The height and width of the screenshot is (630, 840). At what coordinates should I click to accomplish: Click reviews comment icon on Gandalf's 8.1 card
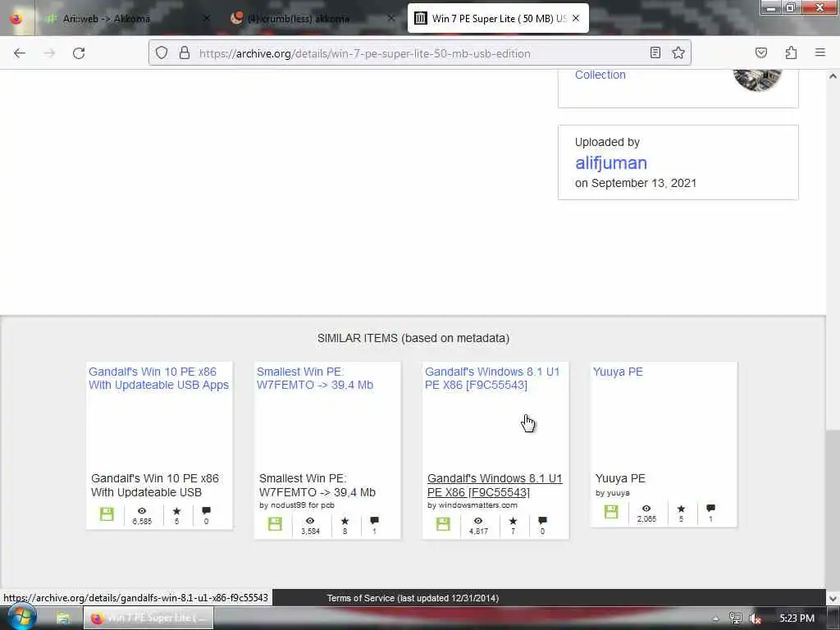(x=542, y=520)
